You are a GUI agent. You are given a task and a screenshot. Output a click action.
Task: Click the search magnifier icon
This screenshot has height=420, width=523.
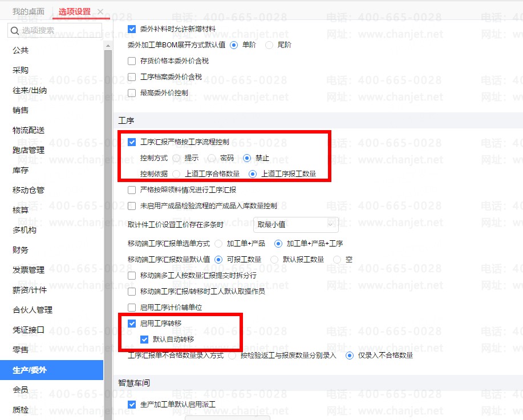[14, 31]
